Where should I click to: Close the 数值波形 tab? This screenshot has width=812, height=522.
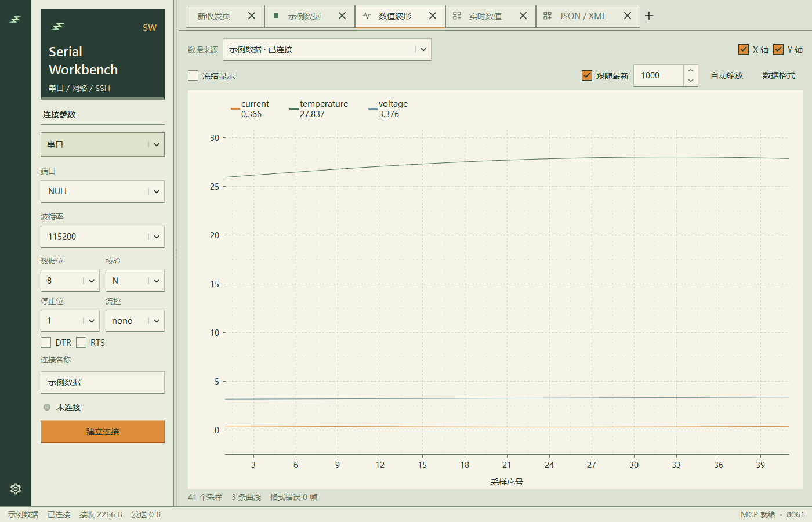coord(433,16)
